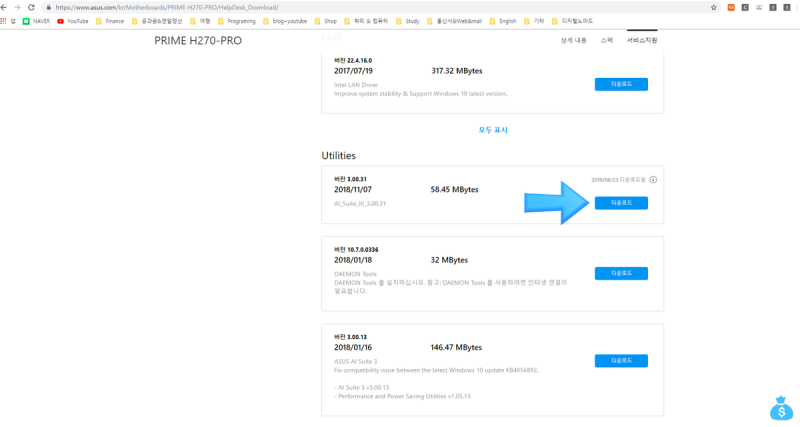Image resolution: width=800 pixels, height=427 pixels.
Task: Open the Shop bookmark folder
Action: [326, 21]
